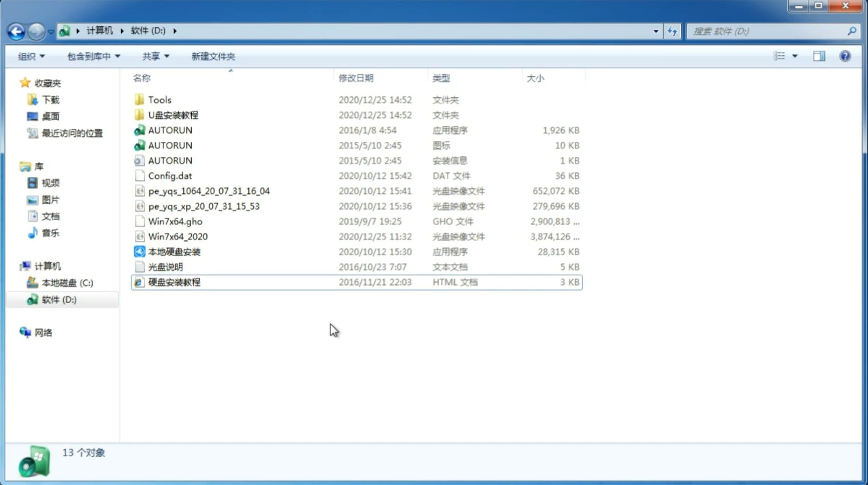Viewport: 868px width, 485px height.
Task: Click 软件 (D:) drive in sidebar
Action: pyautogui.click(x=58, y=299)
